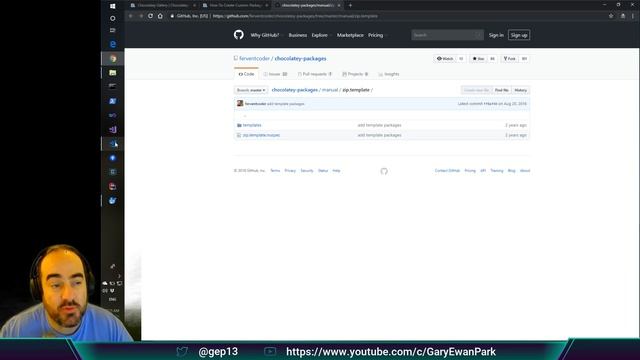
Task: Open the Pull requests tab
Action: coord(315,74)
